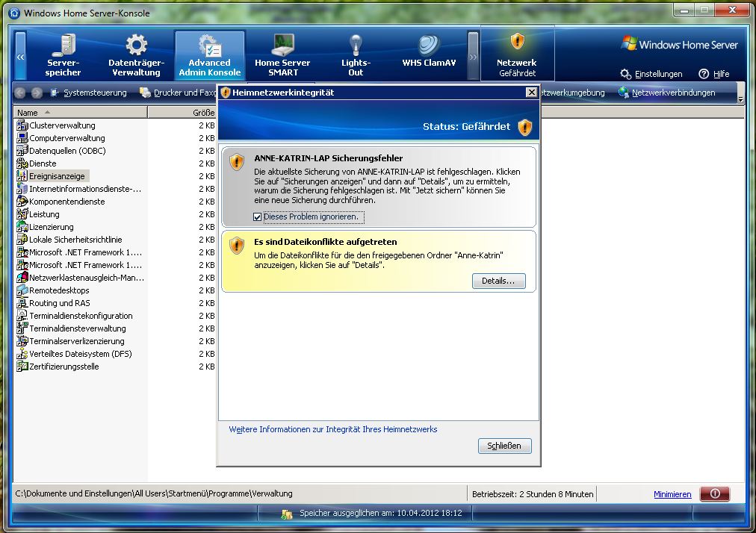Image resolution: width=756 pixels, height=533 pixels.
Task: Open the Serverspeicher tab
Action: [x=63, y=55]
